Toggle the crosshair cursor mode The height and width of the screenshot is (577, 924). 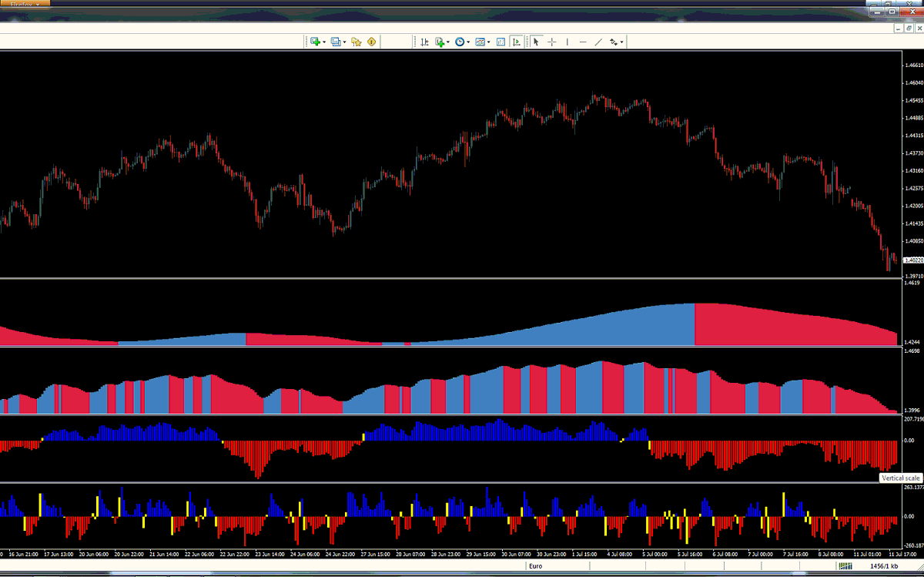[552, 42]
